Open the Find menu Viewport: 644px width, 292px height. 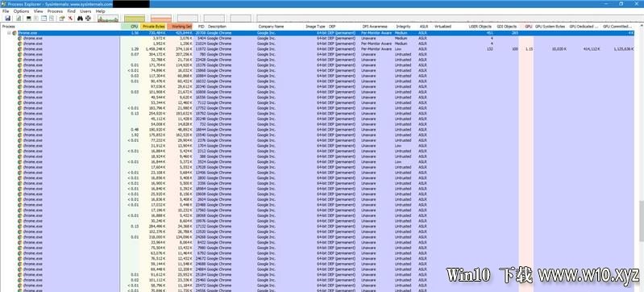tap(72, 11)
